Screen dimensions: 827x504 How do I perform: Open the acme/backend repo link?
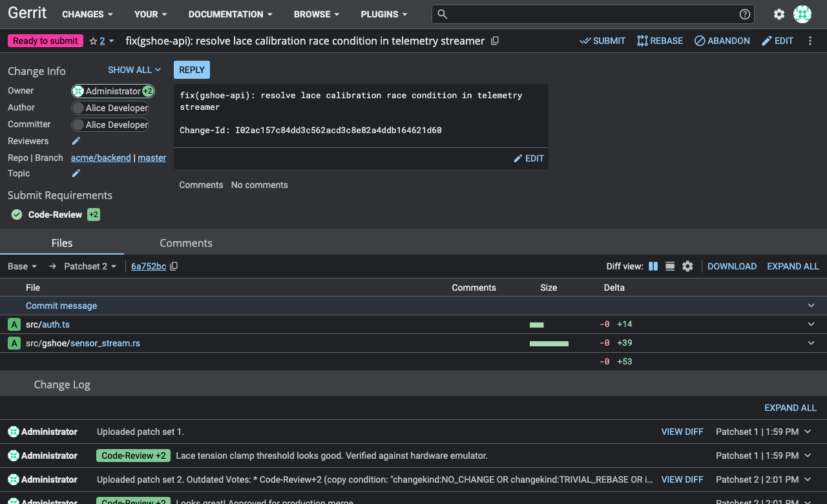pos(101,158)
